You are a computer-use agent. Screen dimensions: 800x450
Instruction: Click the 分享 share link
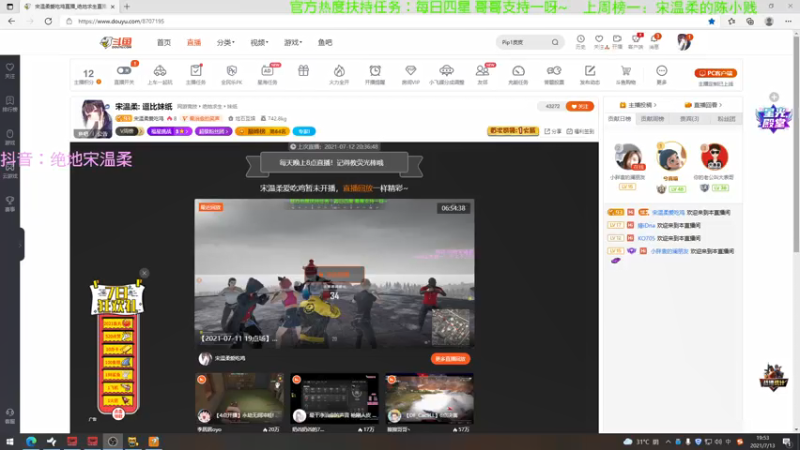(x=554, y=131)
